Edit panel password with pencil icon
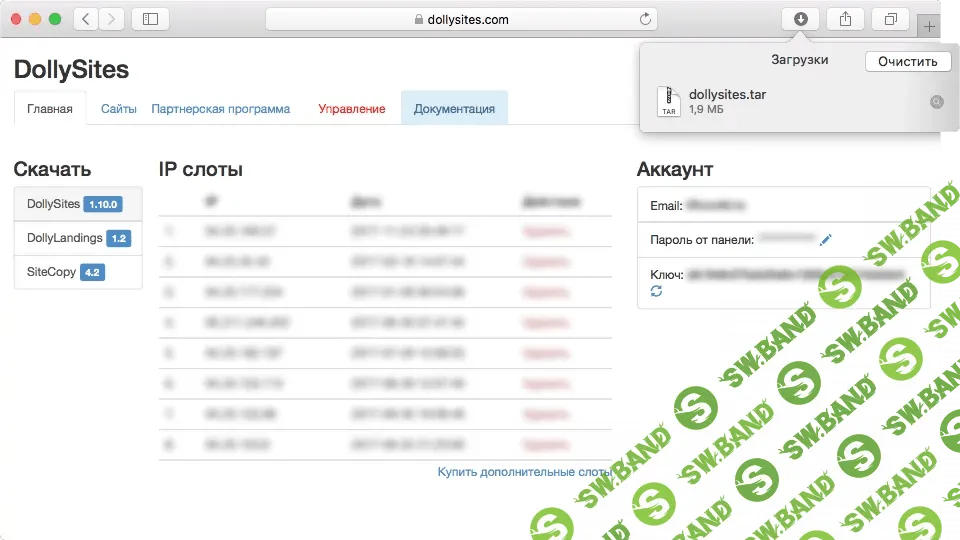 [825, 239]
